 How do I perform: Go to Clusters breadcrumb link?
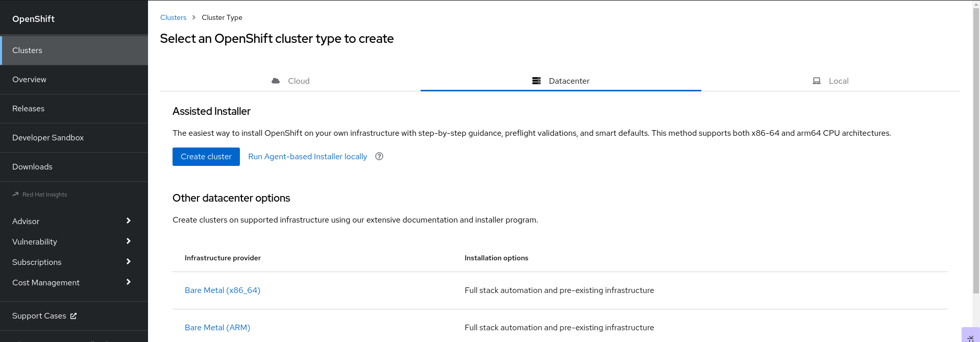(173, 17)
